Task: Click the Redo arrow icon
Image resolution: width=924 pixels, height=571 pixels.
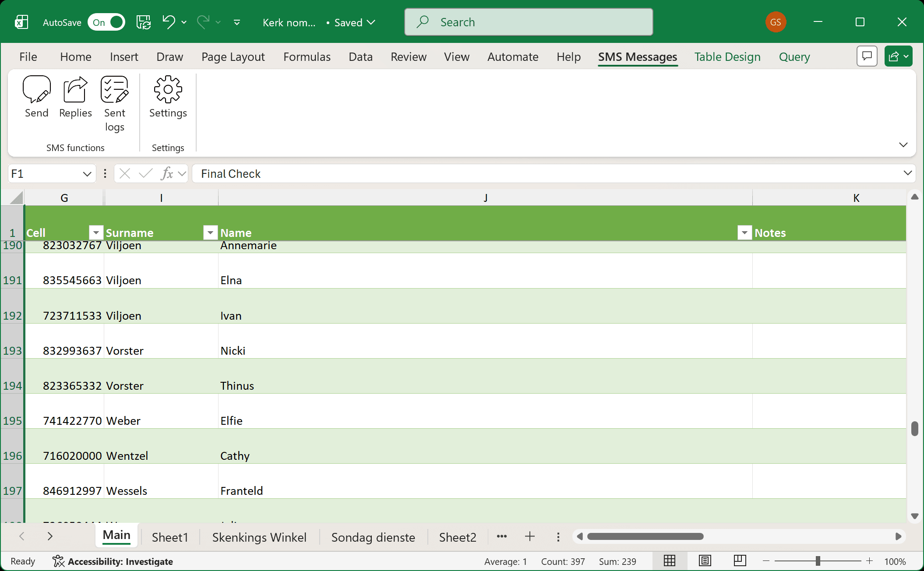Action: coord(203,22)
